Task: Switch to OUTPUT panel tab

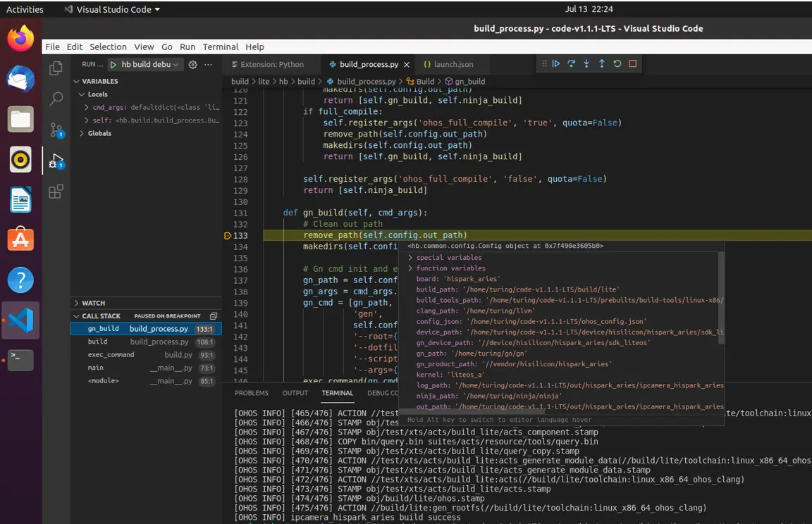Action: click(x=295, y=393)
